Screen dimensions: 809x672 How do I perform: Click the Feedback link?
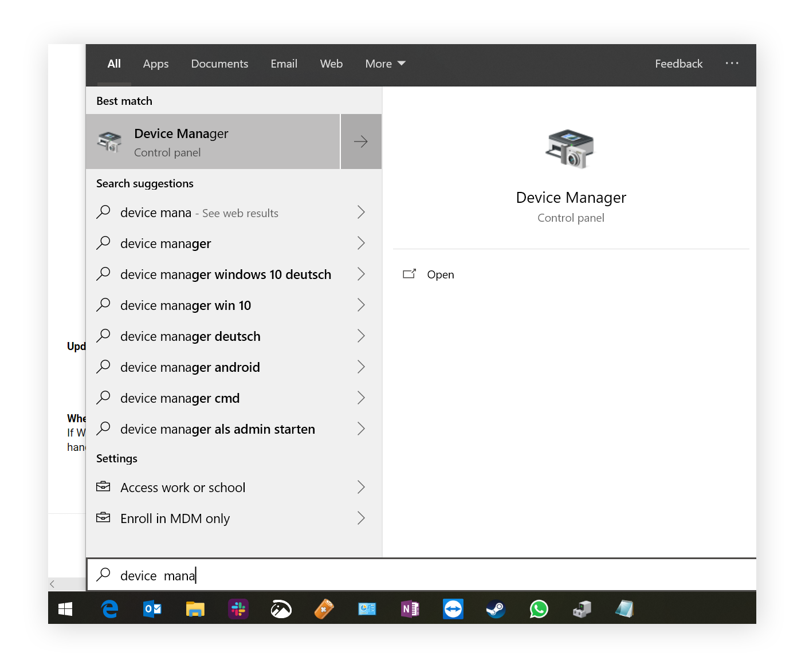678,64
